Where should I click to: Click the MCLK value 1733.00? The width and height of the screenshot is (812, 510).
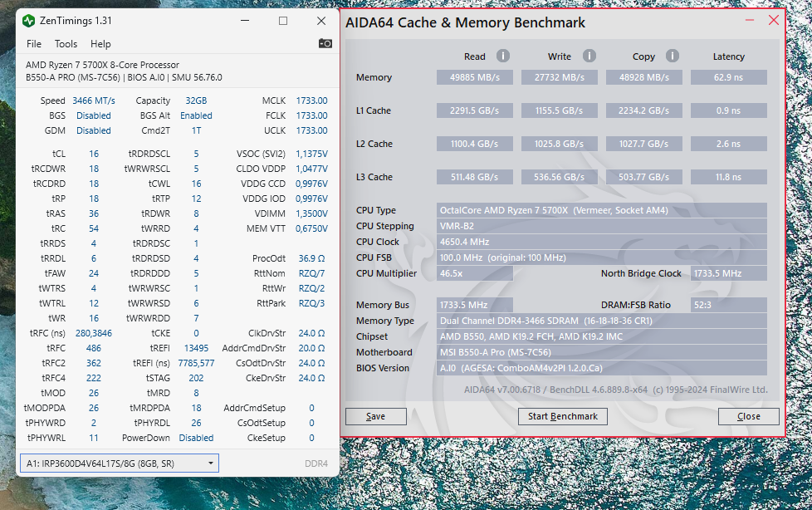(x=311, y=101)
